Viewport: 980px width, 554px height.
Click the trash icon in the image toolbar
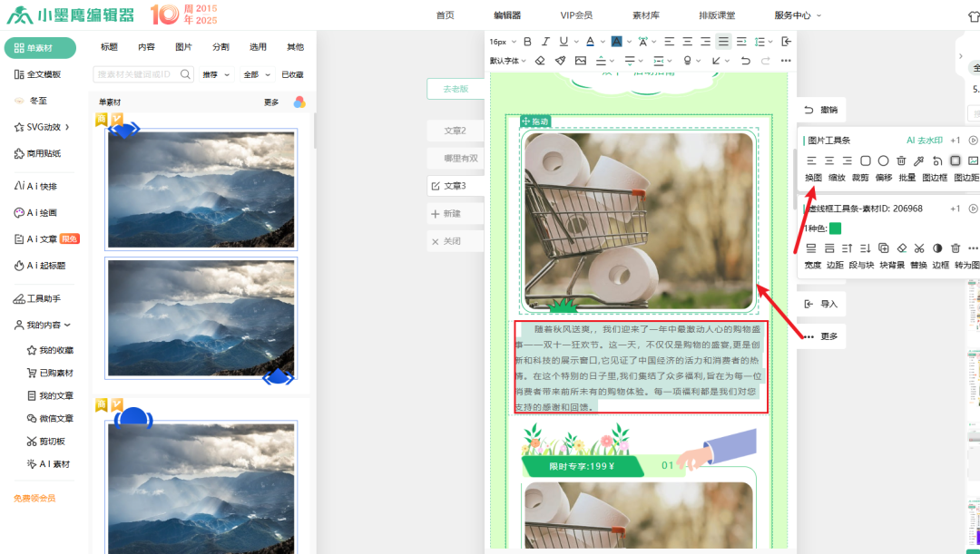tap(901, 160)
